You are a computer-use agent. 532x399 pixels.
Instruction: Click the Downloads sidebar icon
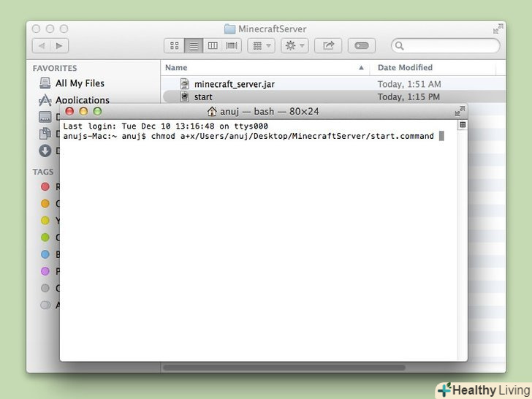[45, 151]
